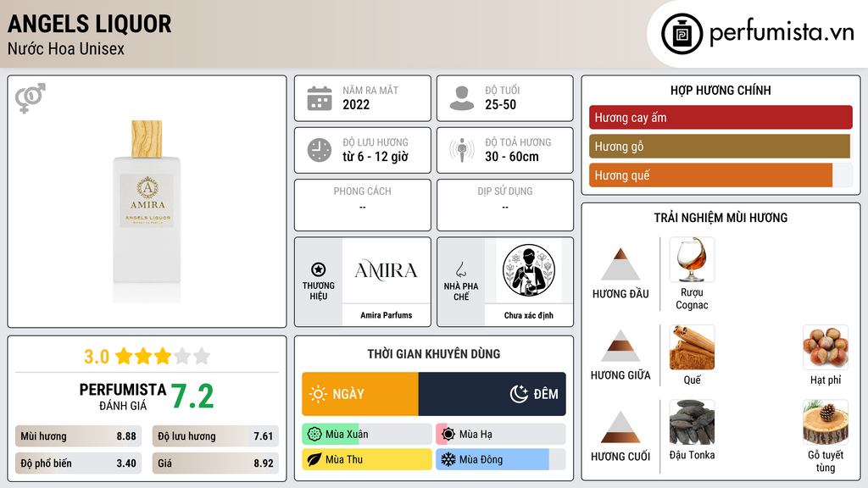This screenshot has width=868, height=488.
Task: Click the Giá 8.92 score
Action: pyautogui.click(x=215, y=463)
